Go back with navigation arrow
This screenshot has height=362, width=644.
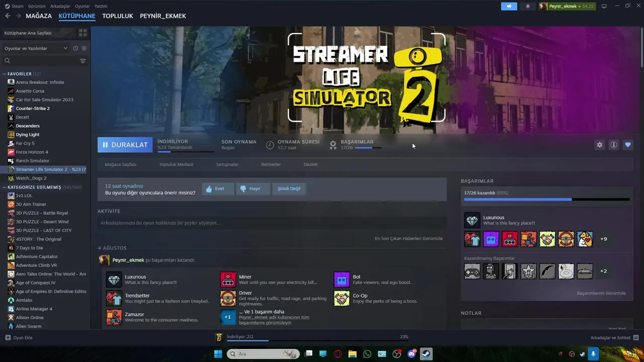(x=8, y=16)
